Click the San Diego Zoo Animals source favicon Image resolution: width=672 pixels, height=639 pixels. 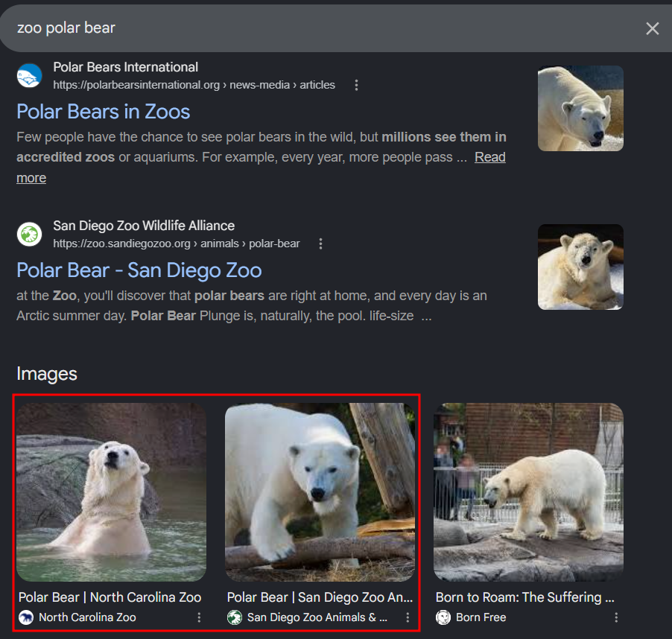pos(235,617)
